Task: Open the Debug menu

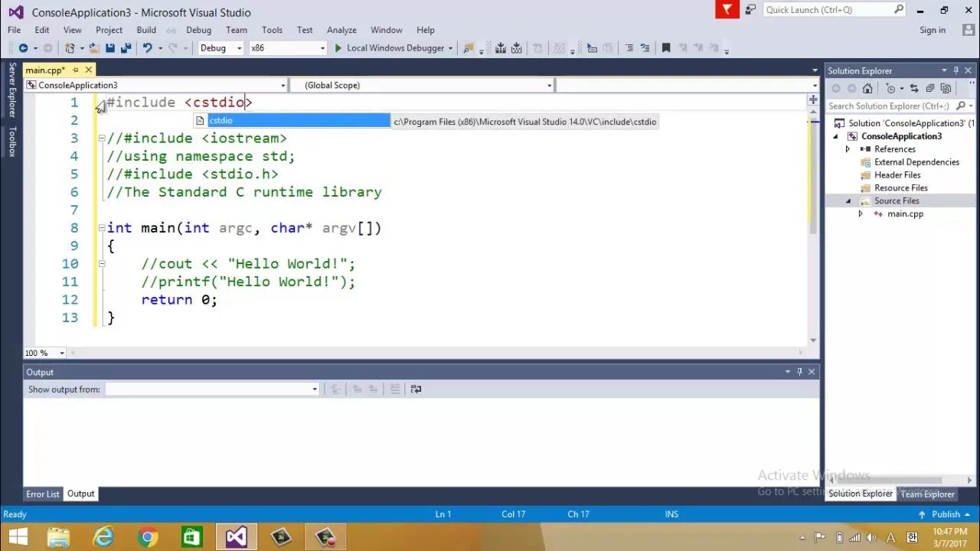Action: tap(198, 30)
